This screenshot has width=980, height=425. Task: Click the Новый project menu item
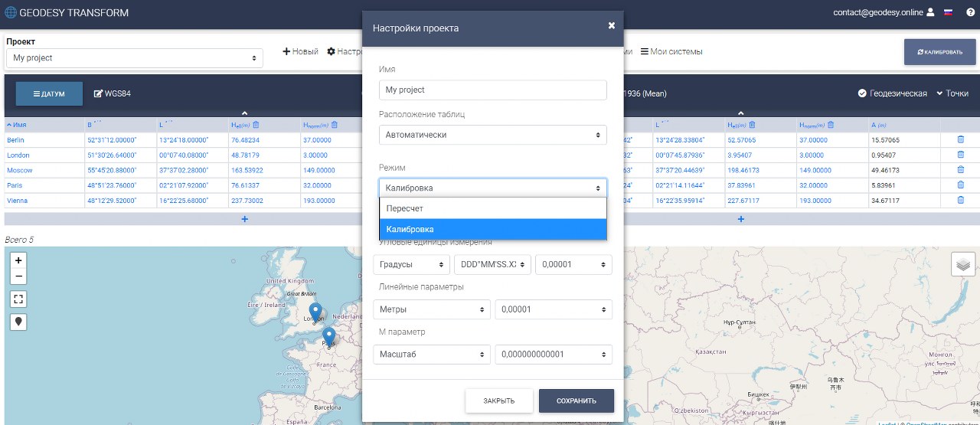[x=300, y=51]
